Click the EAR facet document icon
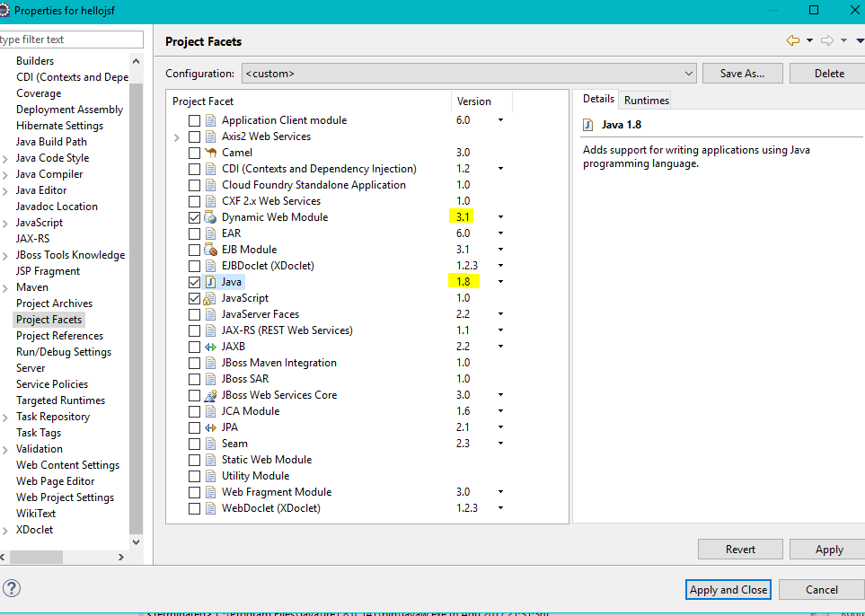Viewport: 865px width, 616px height. click(x=210, y=233)
